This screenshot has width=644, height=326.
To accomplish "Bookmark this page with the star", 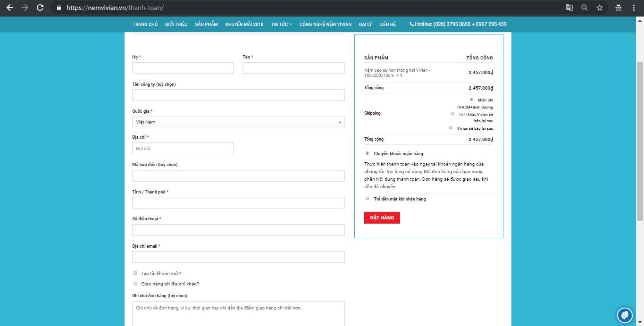I will pos(600,8).
